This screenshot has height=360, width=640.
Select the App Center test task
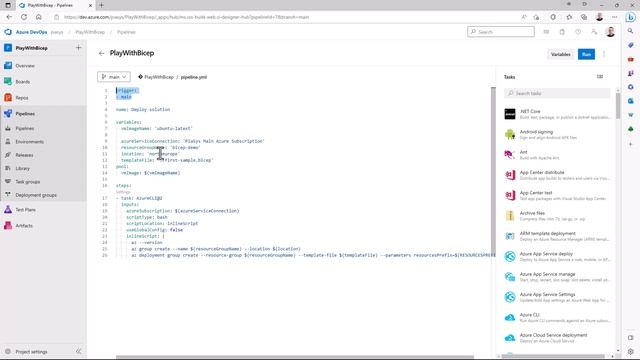tap(557, 196)
